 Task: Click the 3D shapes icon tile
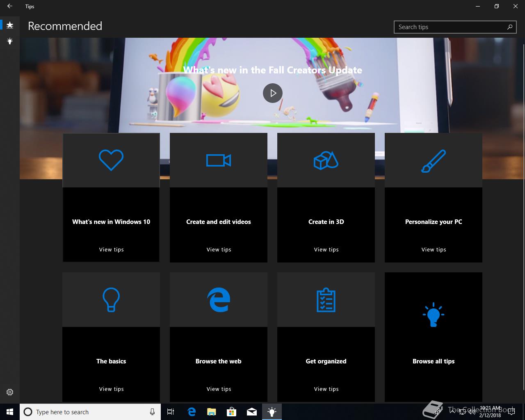326,160
